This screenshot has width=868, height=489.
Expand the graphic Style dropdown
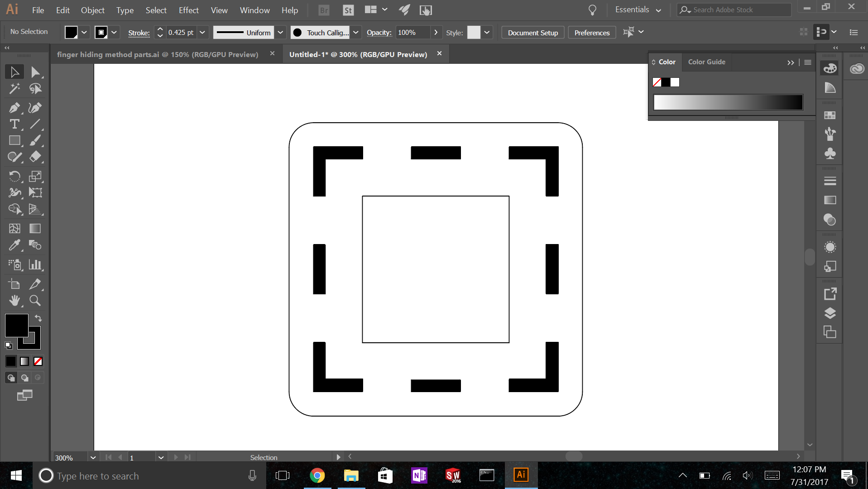point(487,33)
